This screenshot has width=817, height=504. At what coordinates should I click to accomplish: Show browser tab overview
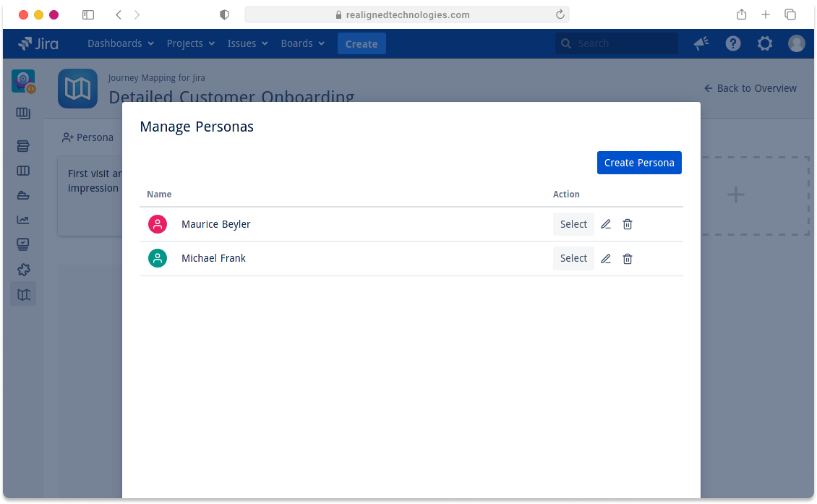[790, 14]
